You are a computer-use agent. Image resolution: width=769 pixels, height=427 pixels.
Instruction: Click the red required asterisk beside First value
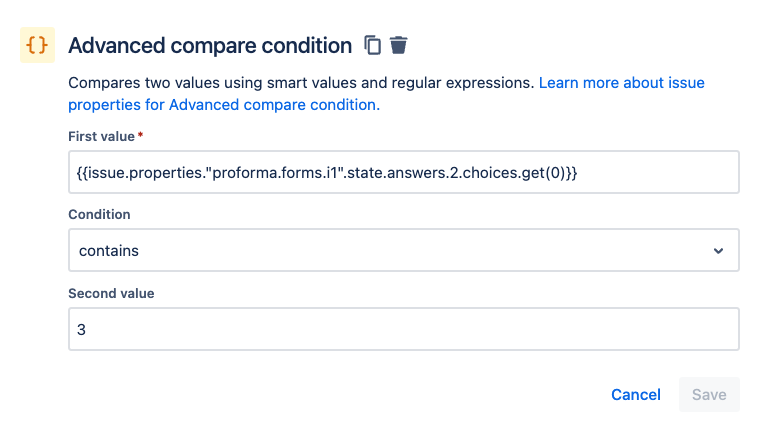tap(140, 135)
